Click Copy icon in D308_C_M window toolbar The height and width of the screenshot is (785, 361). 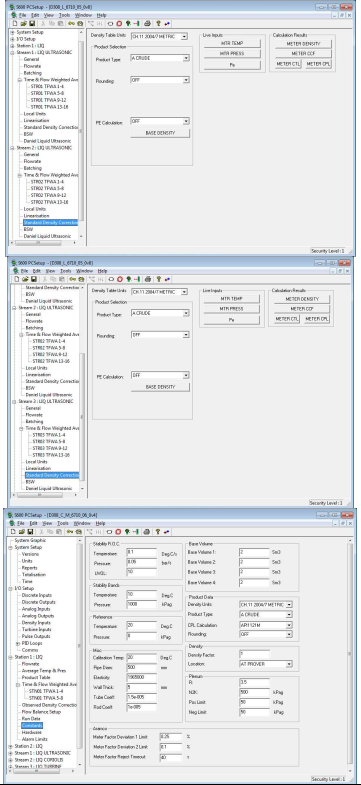pos(51,531)
